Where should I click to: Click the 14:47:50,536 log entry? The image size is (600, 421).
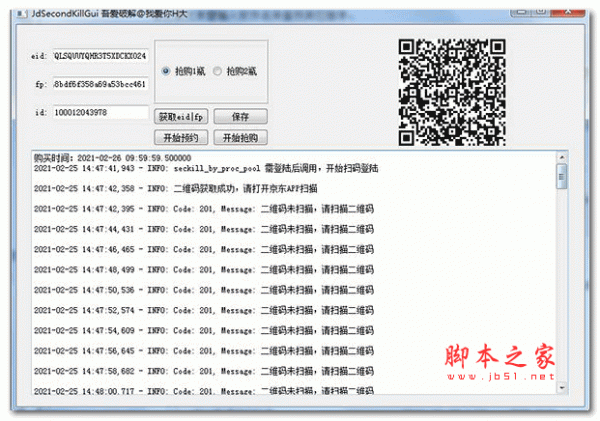[x=204, y=290]
